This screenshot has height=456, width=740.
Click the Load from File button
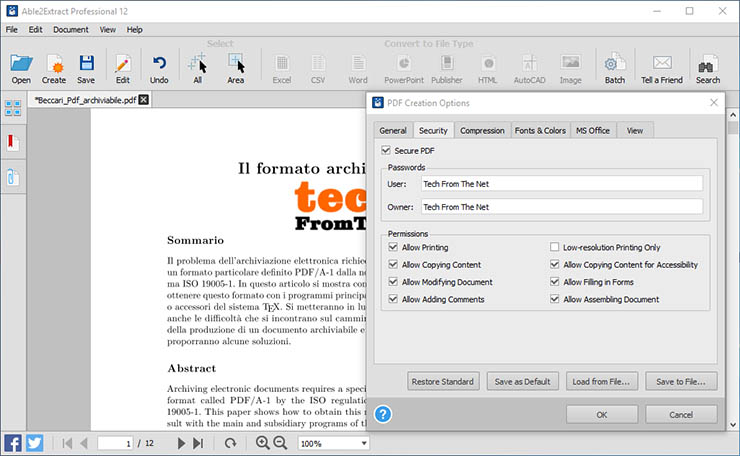[602, 381]
